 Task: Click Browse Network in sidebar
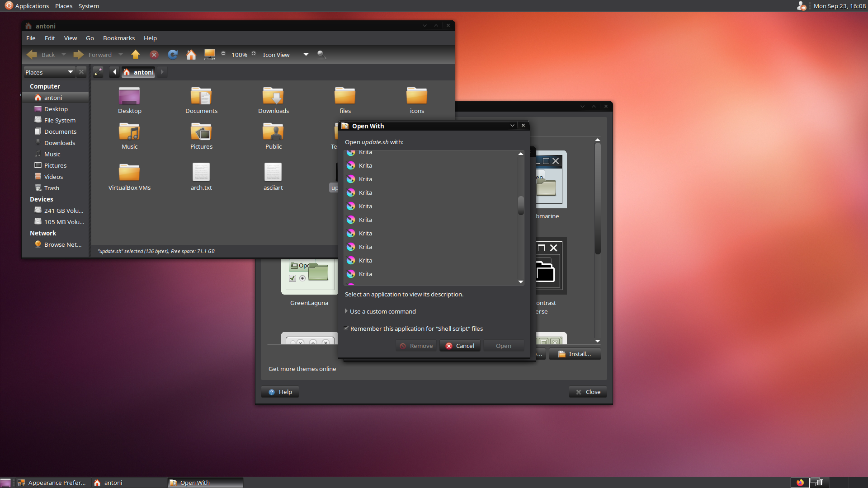[55, 244]
